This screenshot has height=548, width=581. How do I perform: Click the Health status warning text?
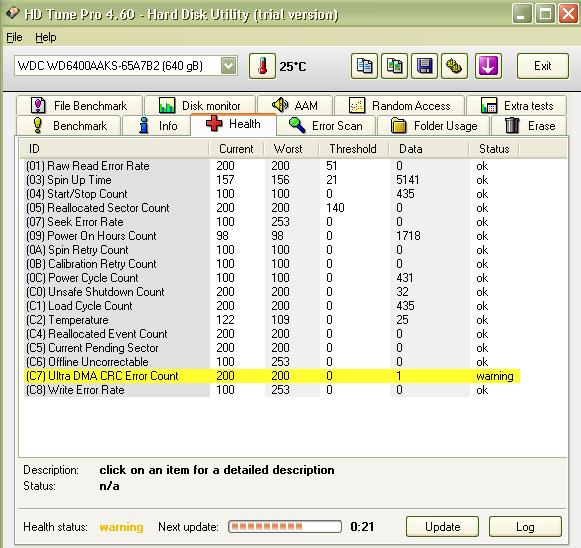[121, 527]
